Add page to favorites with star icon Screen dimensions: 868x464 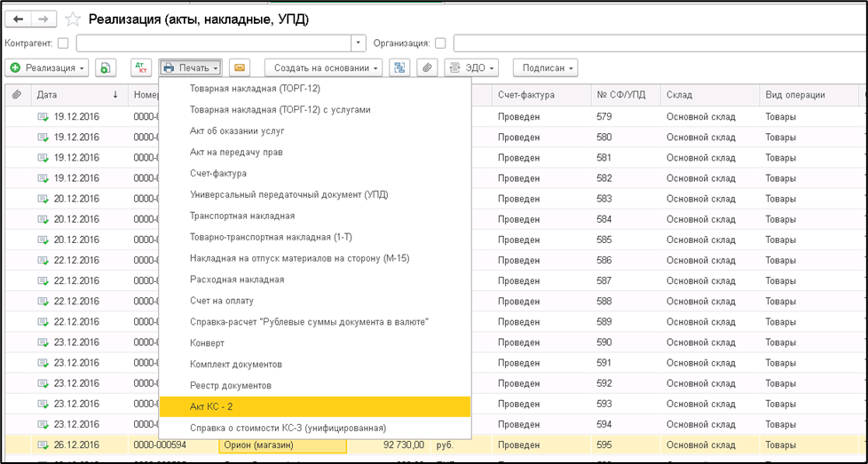point(73,19)
